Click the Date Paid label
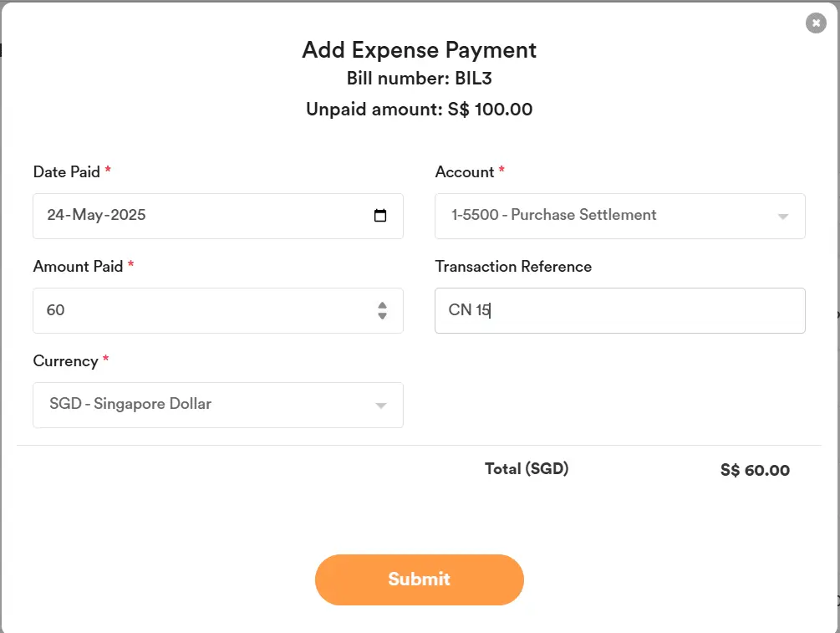Image resolution: width=840 pixels, height=633 pixels. 67,172
